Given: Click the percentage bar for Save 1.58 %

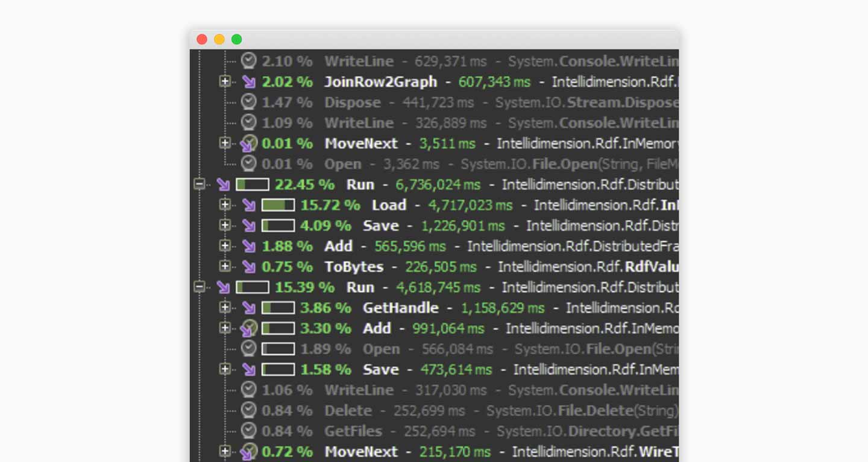Looking at the screenshot, I should [x=278, y=369].
